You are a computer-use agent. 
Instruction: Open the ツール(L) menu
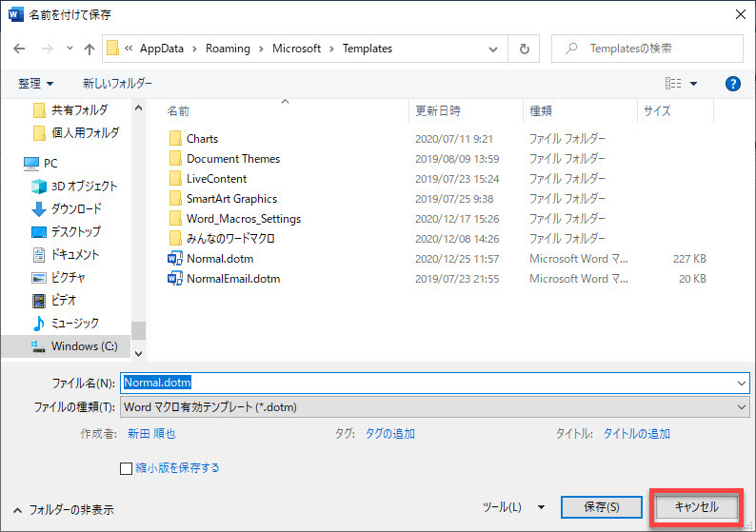pos(513,507)
